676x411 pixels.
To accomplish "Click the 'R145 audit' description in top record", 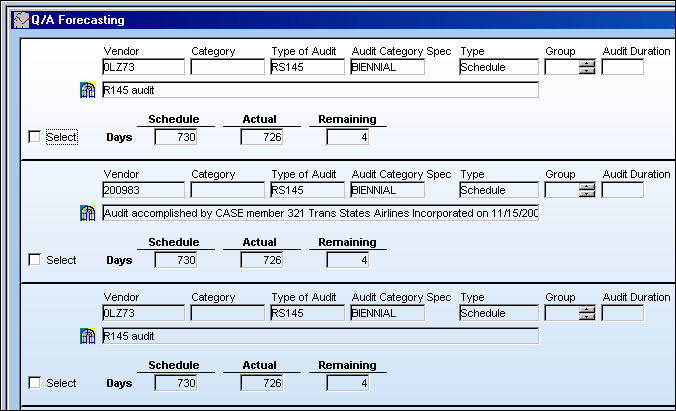I will coord(321,90).
